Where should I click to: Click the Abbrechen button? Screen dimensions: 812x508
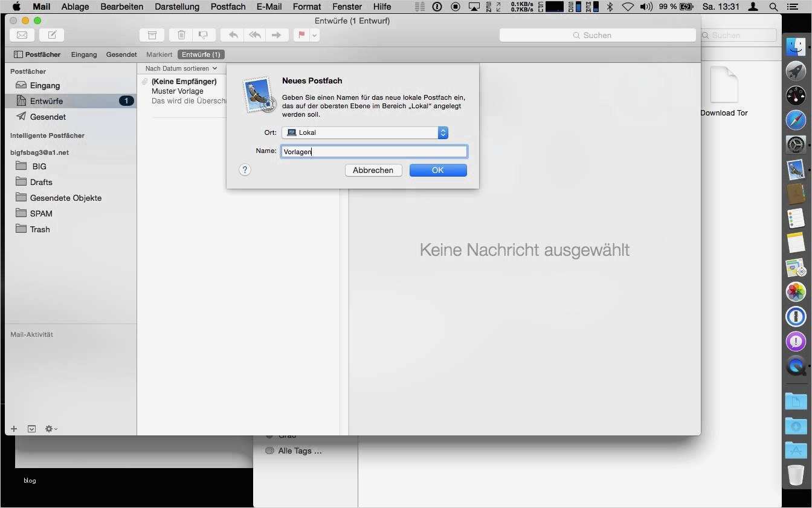(373, 170)
